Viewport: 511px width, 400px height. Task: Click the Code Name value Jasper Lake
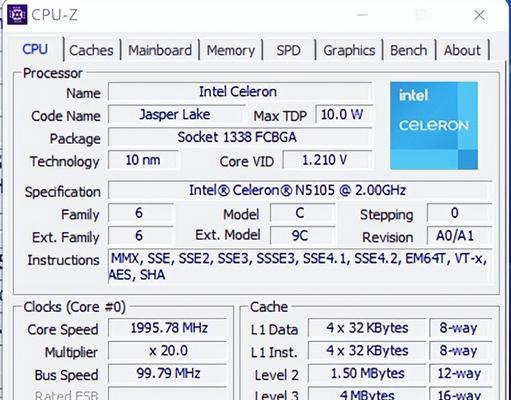point(176,115)
